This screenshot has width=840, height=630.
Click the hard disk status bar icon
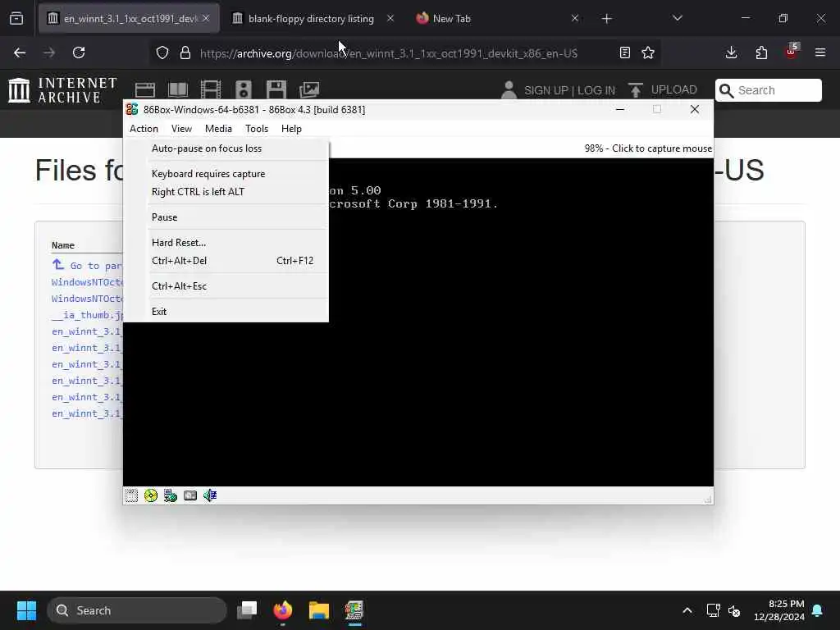point(190,495)
